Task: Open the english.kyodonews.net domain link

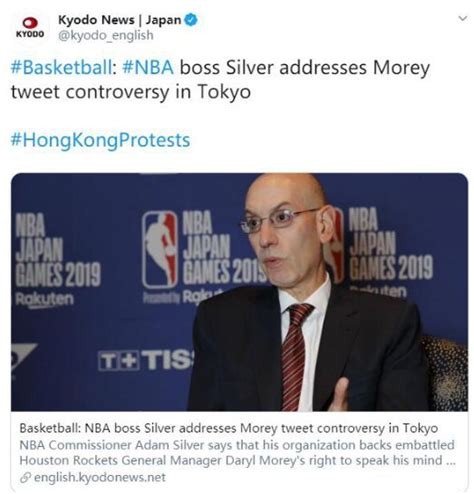Action: click(x=100, y=477)
